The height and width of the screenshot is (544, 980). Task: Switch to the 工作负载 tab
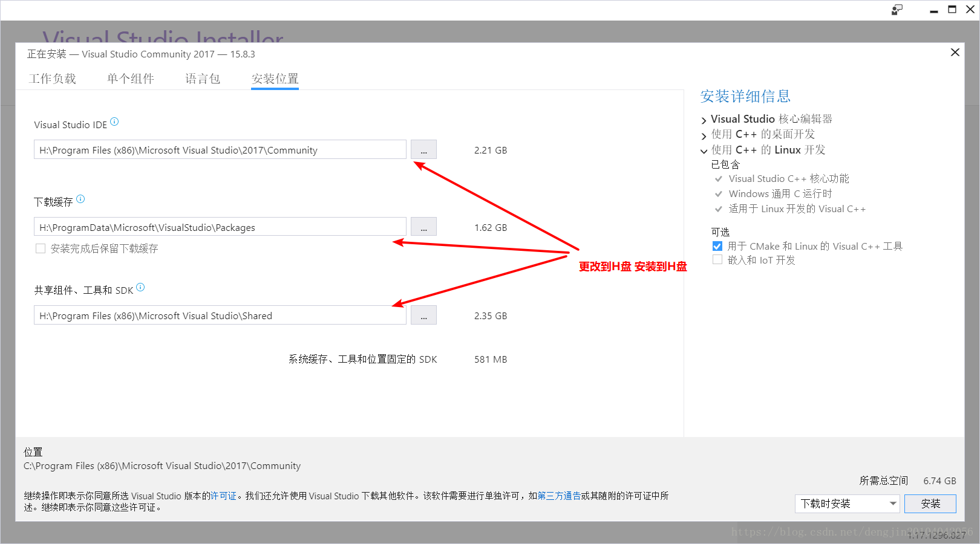tap(53, 79)
